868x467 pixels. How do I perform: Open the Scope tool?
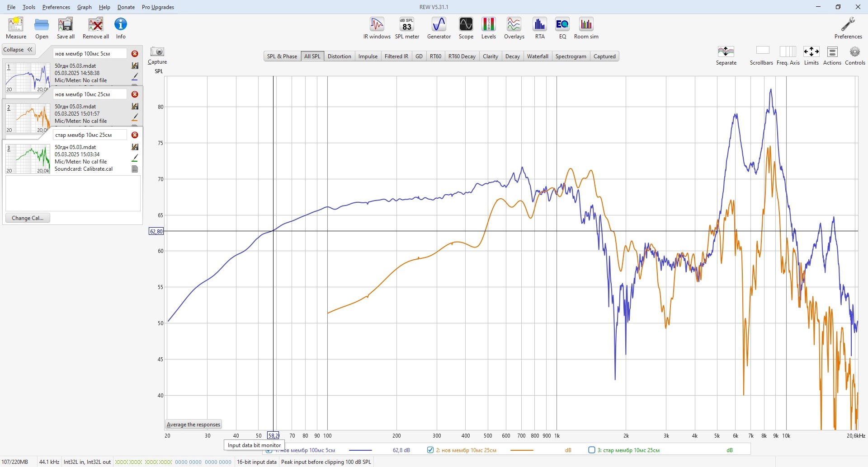click(466, 28)
